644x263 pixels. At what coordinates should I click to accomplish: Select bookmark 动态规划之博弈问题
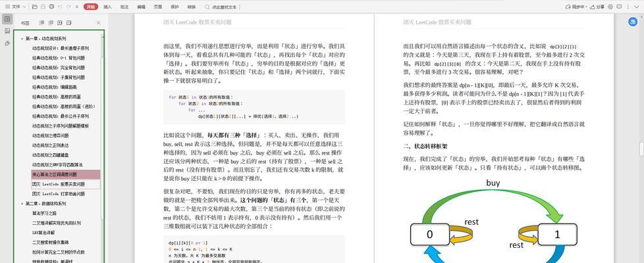coord(51,135)
